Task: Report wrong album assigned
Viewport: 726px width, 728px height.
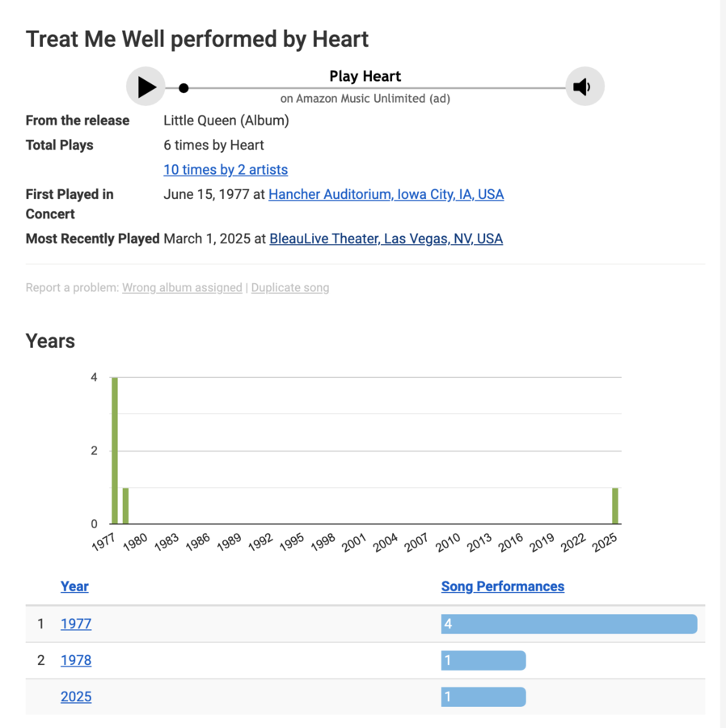Action: tap(182, 288)
